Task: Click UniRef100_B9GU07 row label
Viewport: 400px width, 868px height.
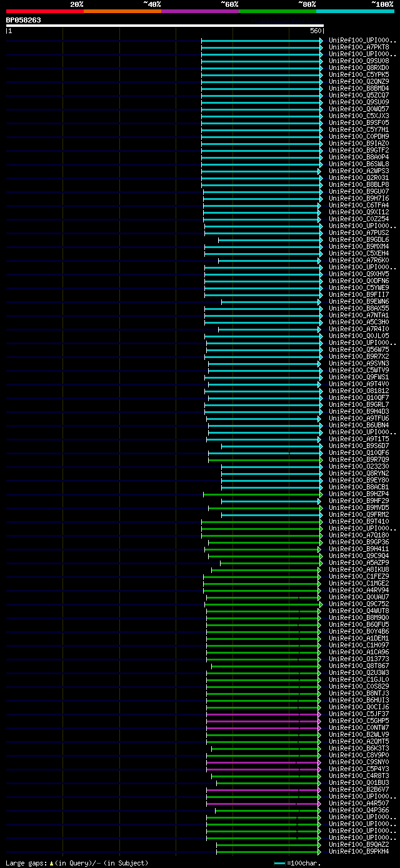Action: click(x=359, y=191)
